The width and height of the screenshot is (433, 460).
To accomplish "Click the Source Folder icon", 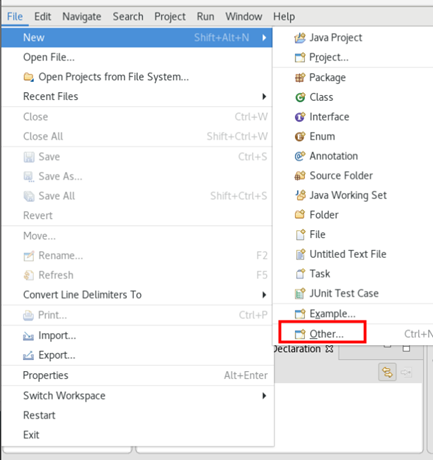I will coord(300,176).
